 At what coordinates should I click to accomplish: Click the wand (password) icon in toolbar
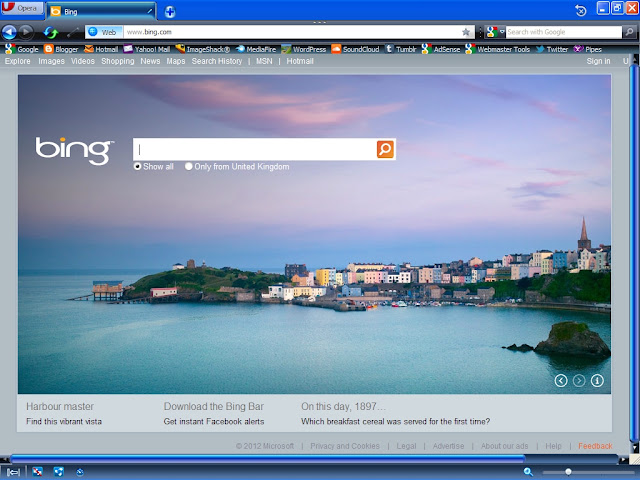tap(73, 32)
